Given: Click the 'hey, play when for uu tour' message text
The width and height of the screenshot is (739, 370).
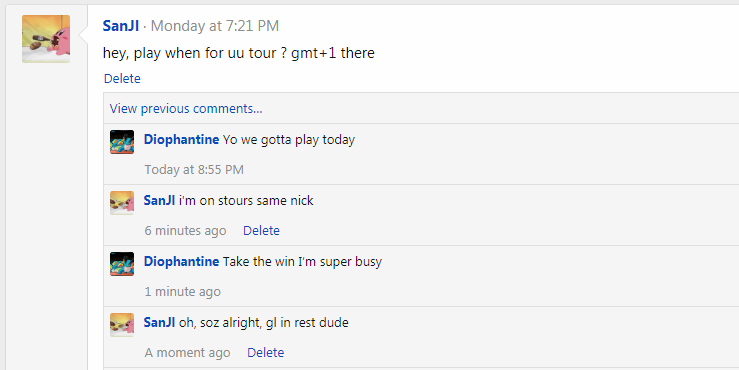Looking at the screenshot, I should tap(238, 53).
